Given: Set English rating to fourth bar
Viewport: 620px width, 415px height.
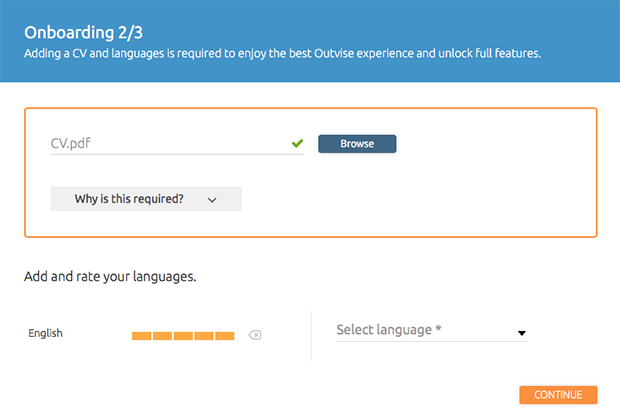Looking at the screenshot, I should tap(204, 336).
